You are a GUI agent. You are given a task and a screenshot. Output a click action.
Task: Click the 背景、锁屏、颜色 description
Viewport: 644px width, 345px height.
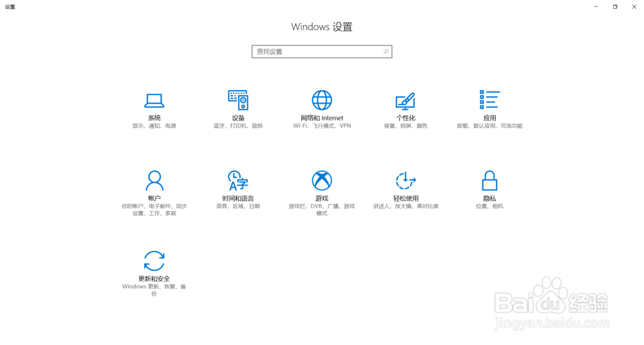point(406,126)
